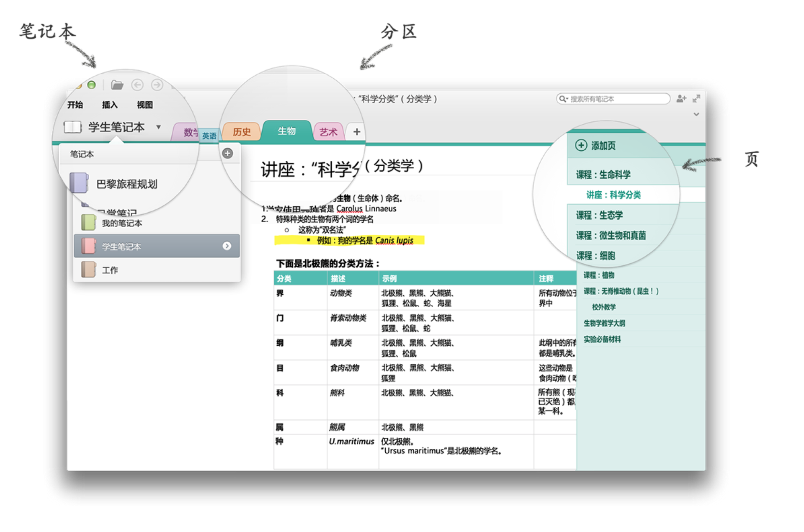
Task: Click the search magnifier icon
Action: click(x=563, y=99)
